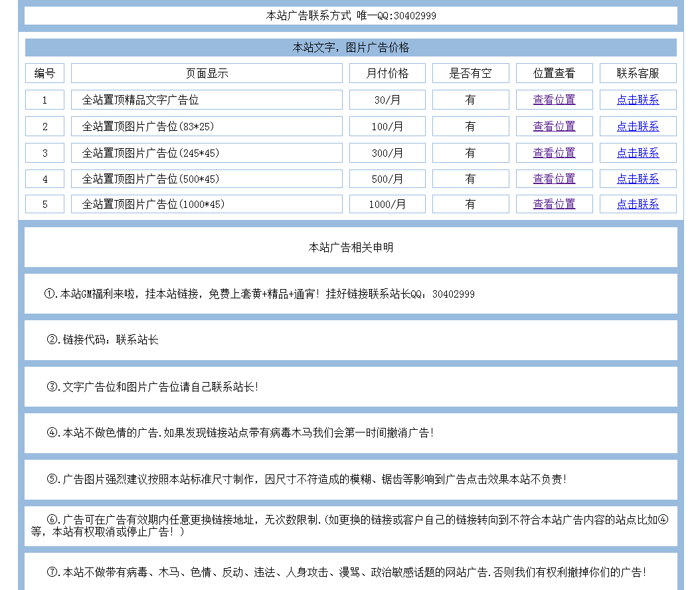Click the 编号 cell with number 3
Image resolution: width=700 pixels, height=590 pixels.
click(x=44, y=153)
